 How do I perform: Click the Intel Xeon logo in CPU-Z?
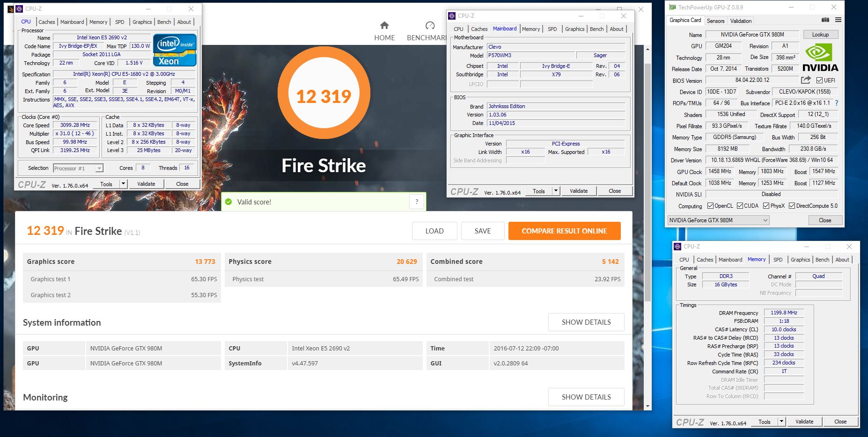pyautogui.click(x=175, y=51)
